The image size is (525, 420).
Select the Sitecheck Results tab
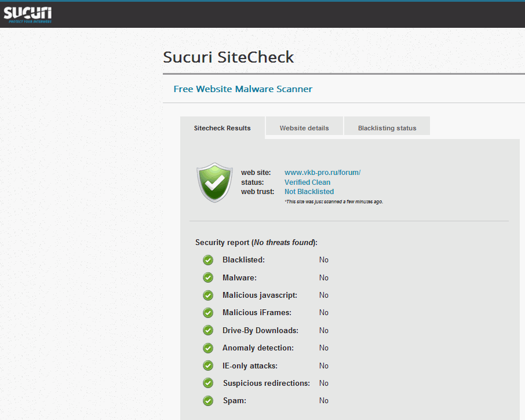[223, 128]
